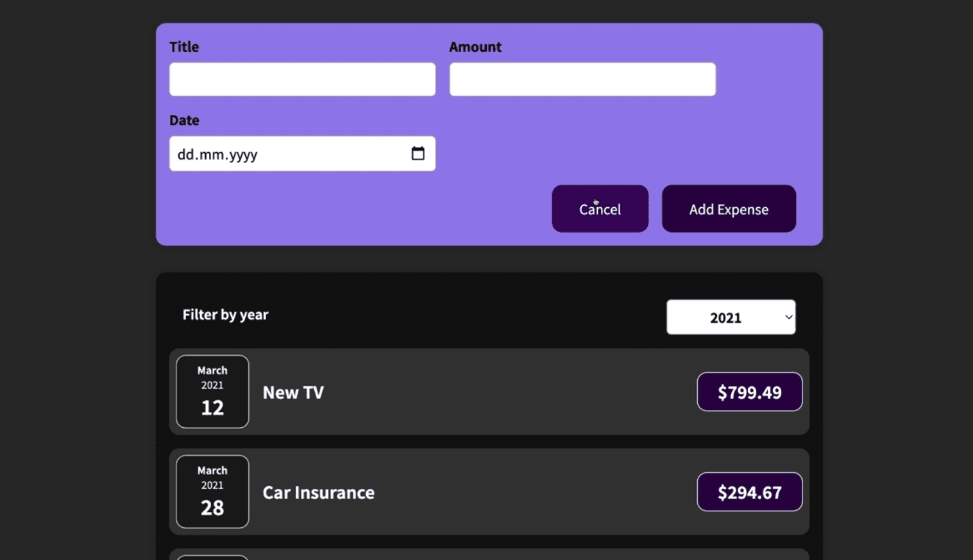The width and height of the screenshot is (973, 560).
Task: Click the Title input field
Action: 301,79
